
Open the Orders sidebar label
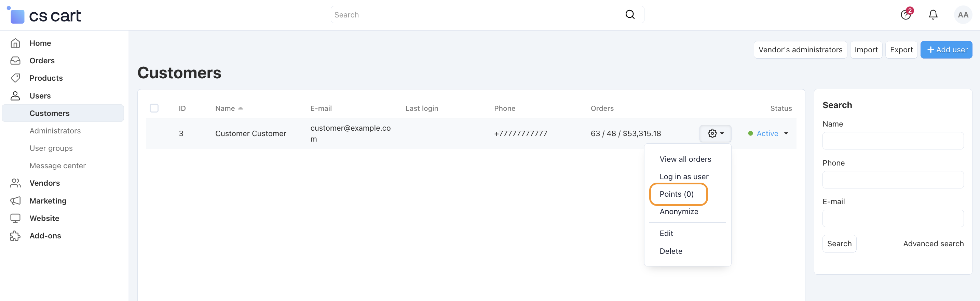pos(42,61)
